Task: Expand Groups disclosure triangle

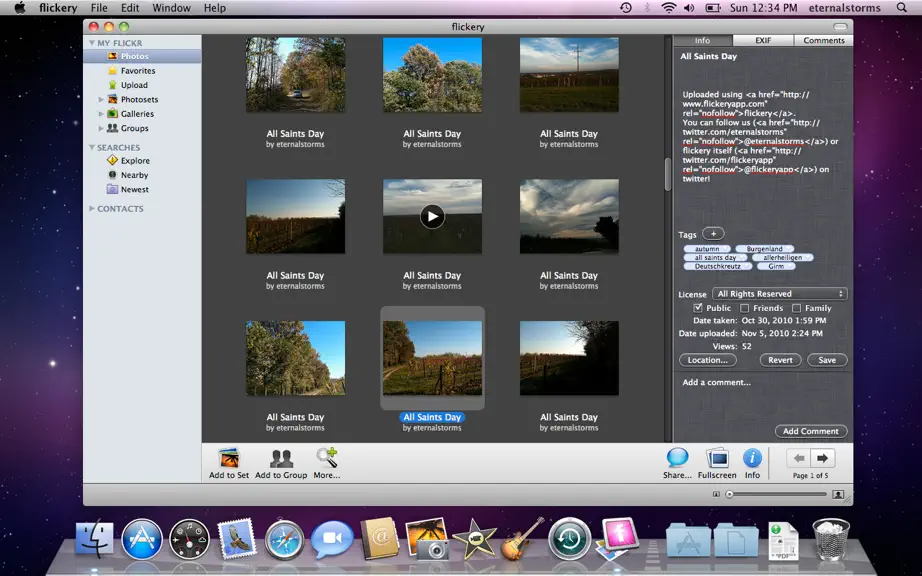Action: (101, 128)
